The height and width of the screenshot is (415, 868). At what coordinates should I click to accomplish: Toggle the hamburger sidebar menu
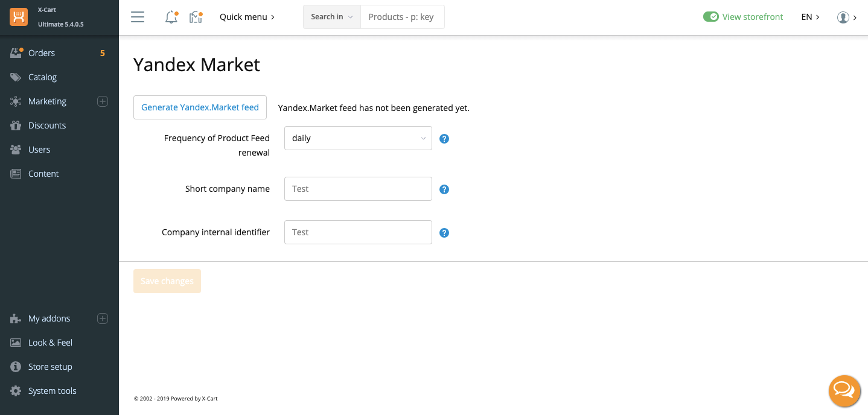[x=138, y=17]
